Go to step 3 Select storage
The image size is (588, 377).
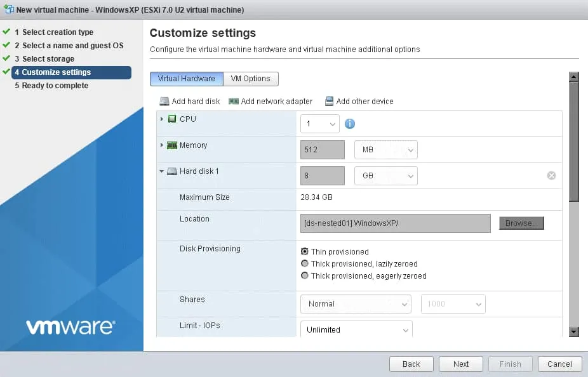[48, 59]
